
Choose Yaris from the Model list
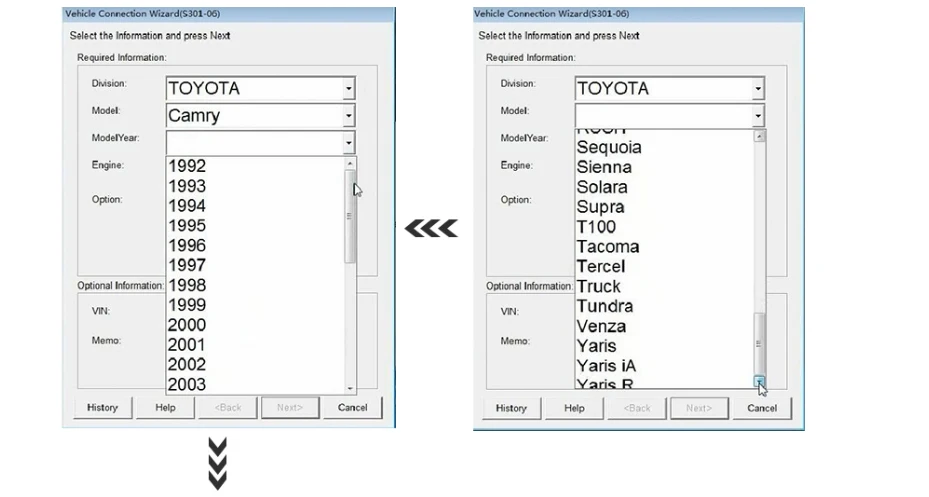(x=664, y=346)
